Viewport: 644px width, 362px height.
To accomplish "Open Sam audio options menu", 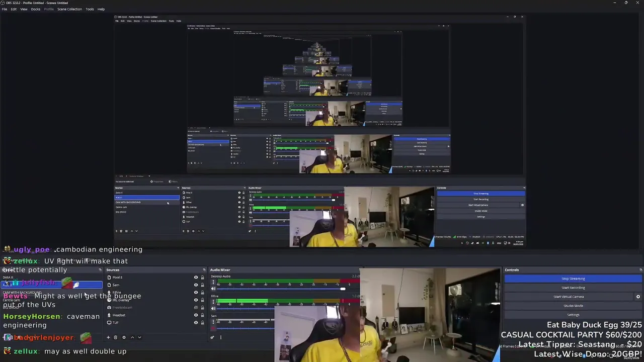I will click(x=213, y=322).
